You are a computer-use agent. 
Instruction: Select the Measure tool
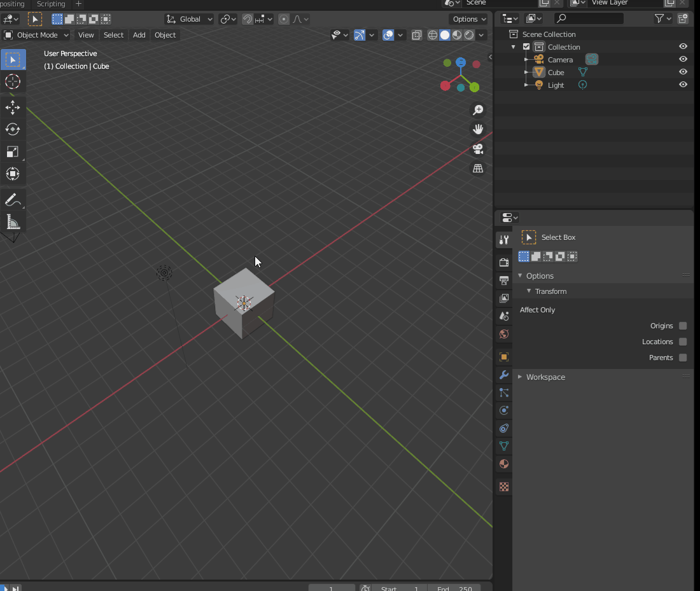click(x=13, y=222)
